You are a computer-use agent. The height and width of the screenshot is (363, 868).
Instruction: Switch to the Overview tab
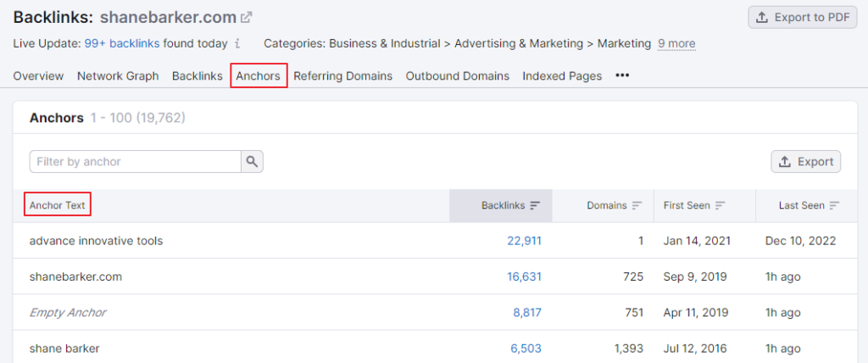(x=38, y=76)
